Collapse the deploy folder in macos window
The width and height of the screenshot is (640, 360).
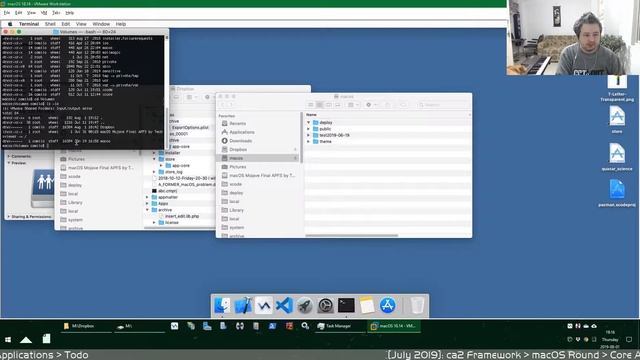(x=309, y=122)
